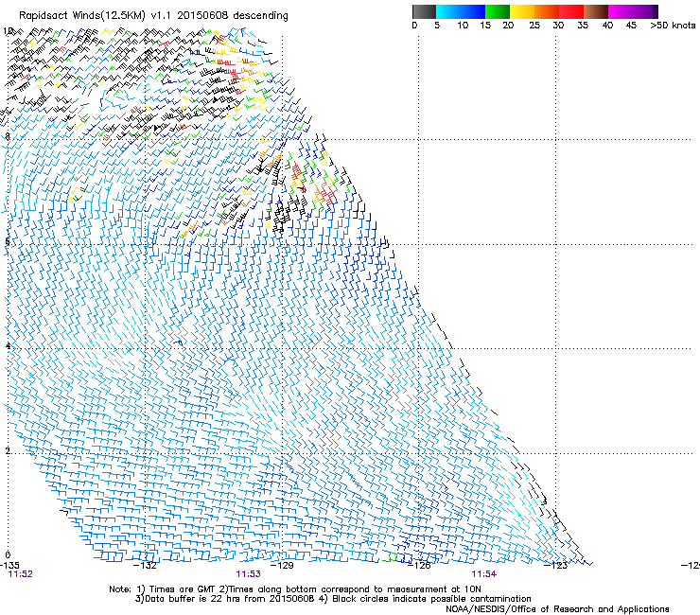Click the '-123' longitude axis label
Screen dimensions: 700x615
[556, 566]
